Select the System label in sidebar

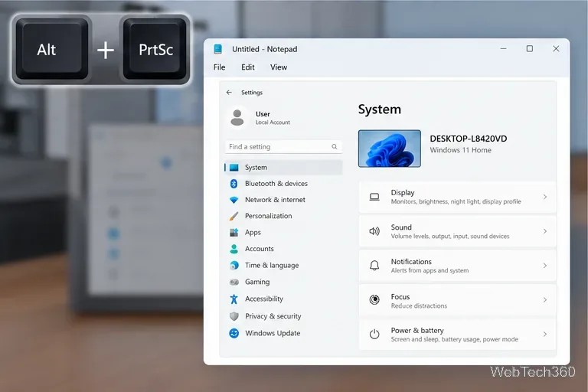point(256,168)
